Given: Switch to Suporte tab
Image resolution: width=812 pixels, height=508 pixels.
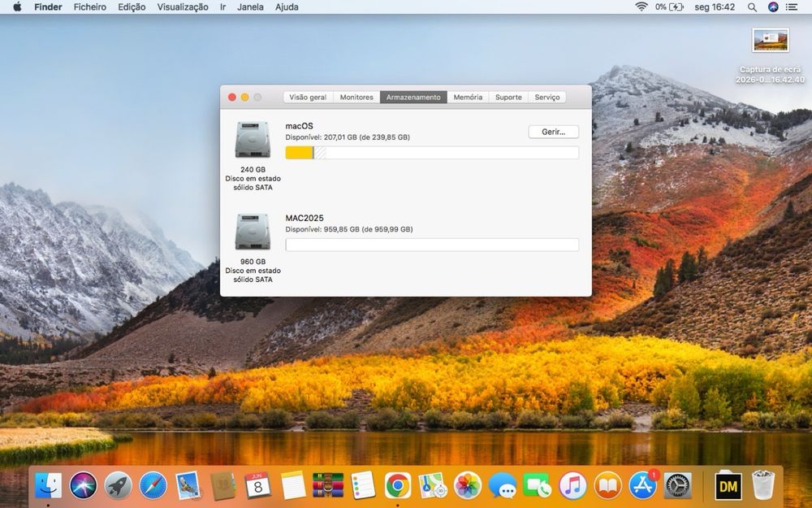Looking at the screenshot, I should 508,97.
